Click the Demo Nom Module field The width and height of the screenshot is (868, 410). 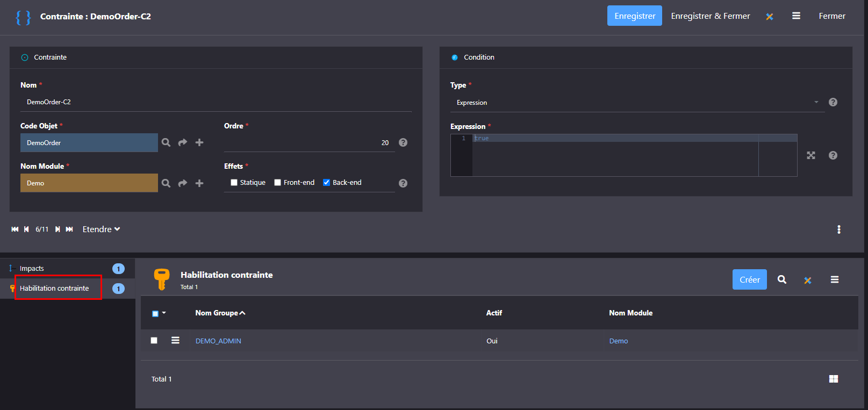click(x=89, y=183)
